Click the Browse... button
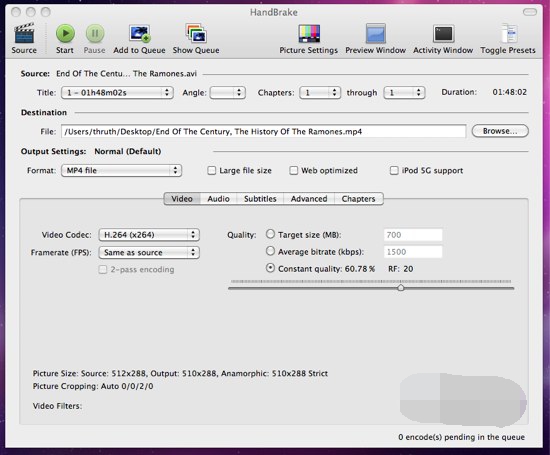This screenshot has height=455, width=550. 500,131
